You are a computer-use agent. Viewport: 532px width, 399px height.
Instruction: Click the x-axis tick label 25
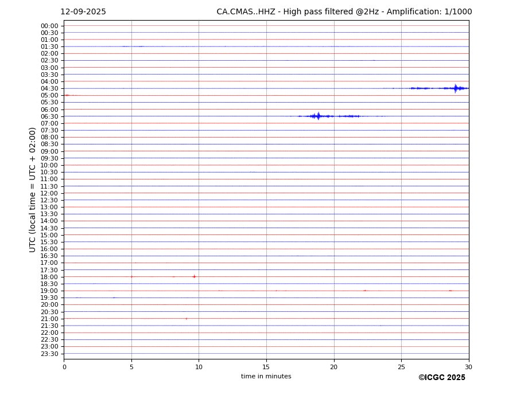401,367
